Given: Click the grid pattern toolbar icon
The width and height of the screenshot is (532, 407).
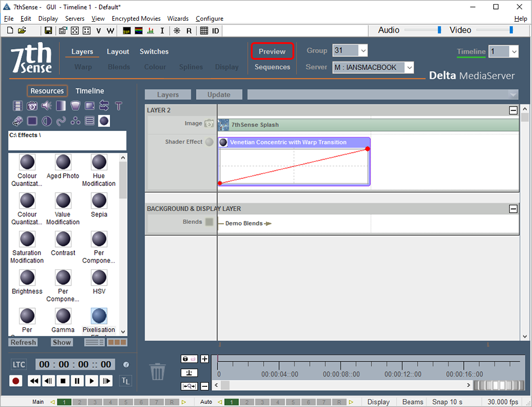Looking at the screenshot, I should (204, 31).
